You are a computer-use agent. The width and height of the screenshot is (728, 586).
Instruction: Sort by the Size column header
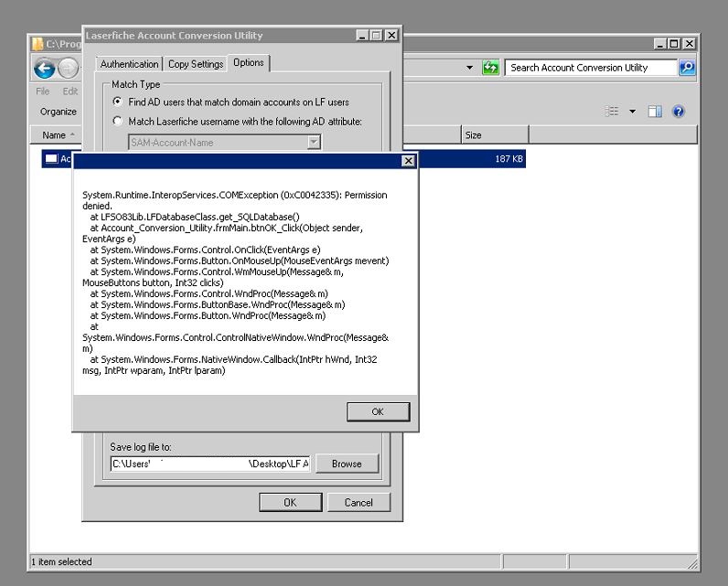tap(495, 135)
